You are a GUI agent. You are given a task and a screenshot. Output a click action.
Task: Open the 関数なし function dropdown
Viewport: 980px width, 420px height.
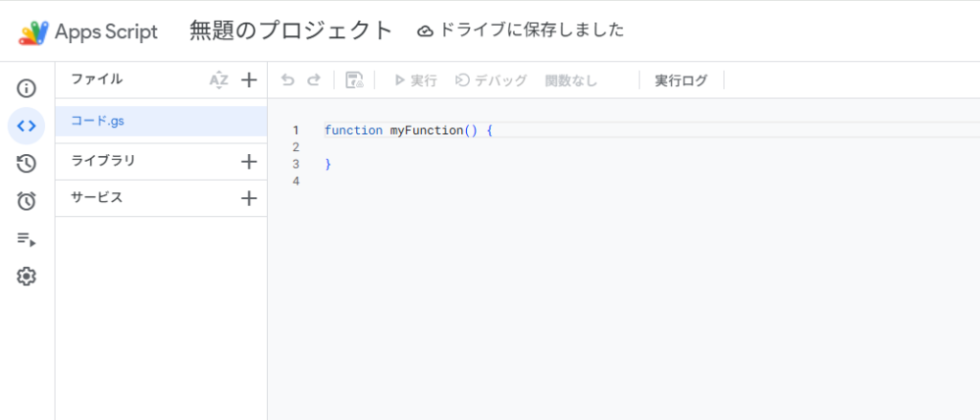571,80
